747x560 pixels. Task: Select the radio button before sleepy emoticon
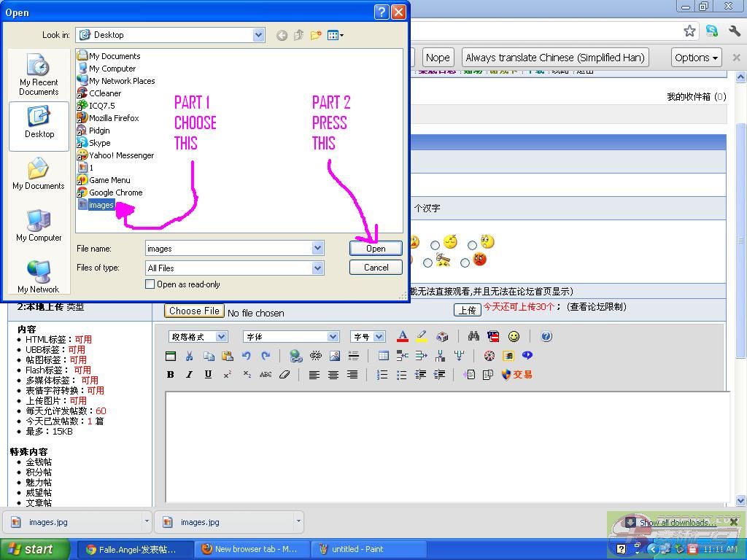click(435, 245)
